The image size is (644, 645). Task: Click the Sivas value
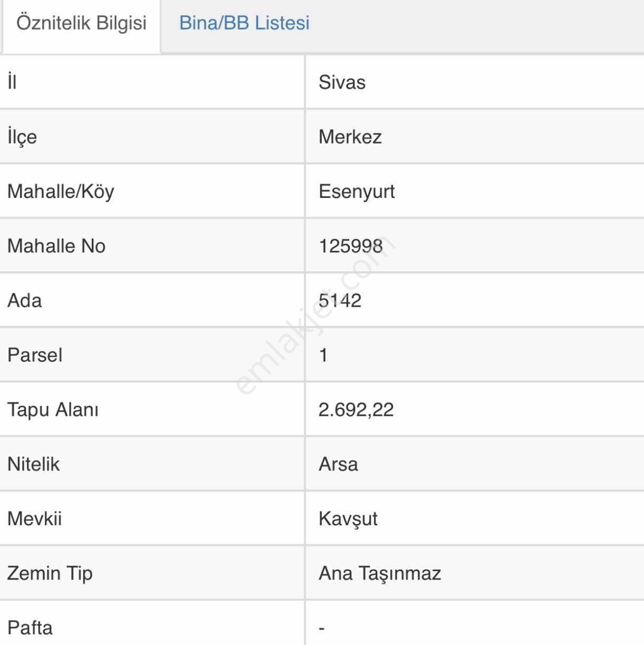(x=342, y=82)
